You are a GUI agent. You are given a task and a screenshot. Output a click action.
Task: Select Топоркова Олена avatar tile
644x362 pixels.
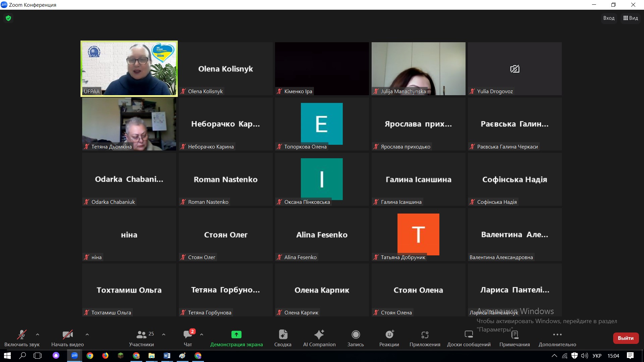coord(322,124)
